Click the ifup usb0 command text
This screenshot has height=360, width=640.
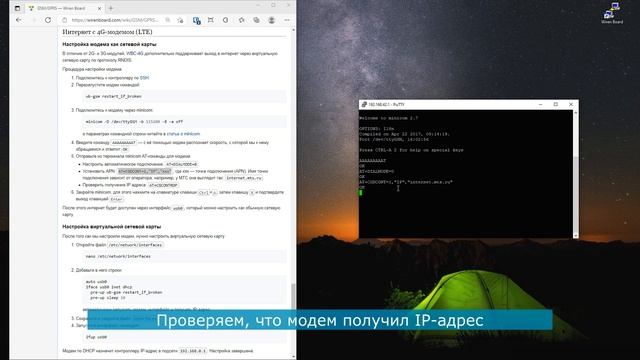point(96,337)
